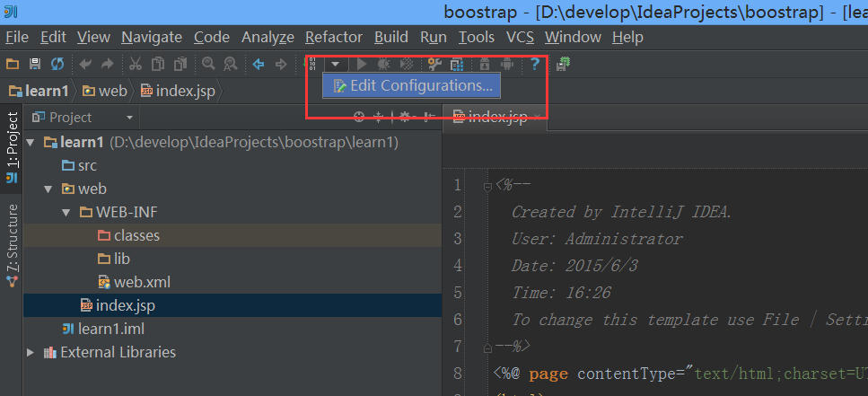Click the Synchronize refresh icon

tap(57, 65)
